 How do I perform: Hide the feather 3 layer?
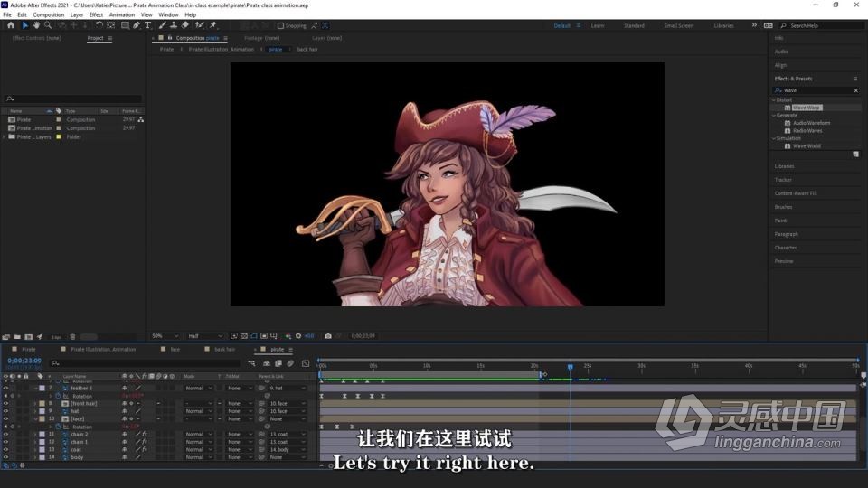coord(6,389)
